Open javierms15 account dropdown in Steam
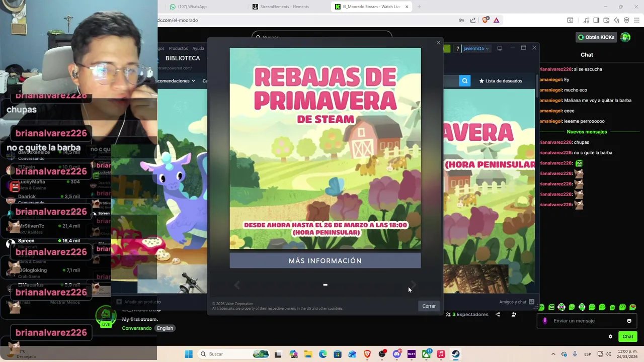 [475, 48]
